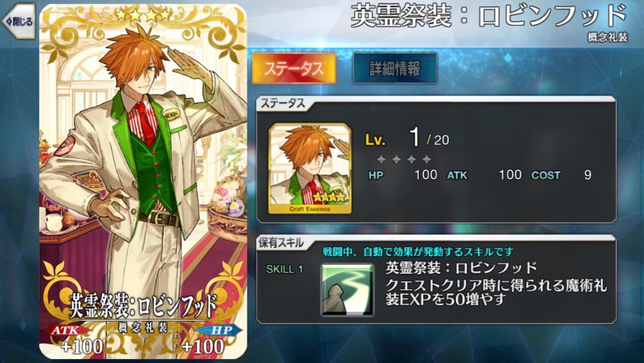Click the 閉じる back button

[x=19, y=21]
